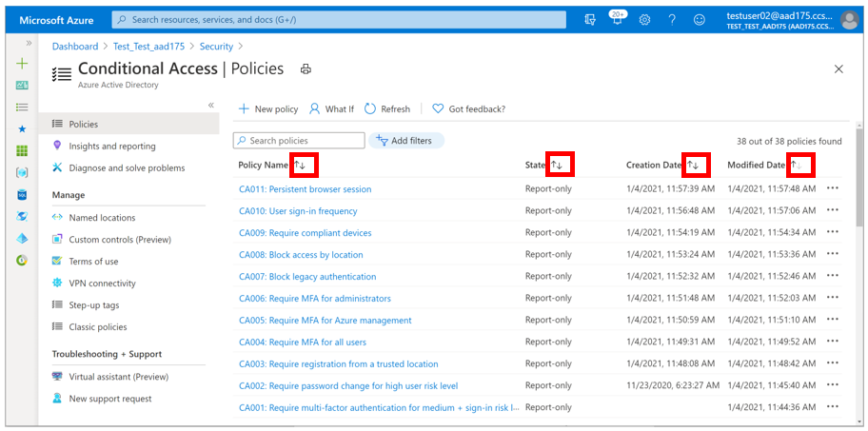Open CA007: Block legacy authentication policy
868x431 pixels.
(307, 277)
